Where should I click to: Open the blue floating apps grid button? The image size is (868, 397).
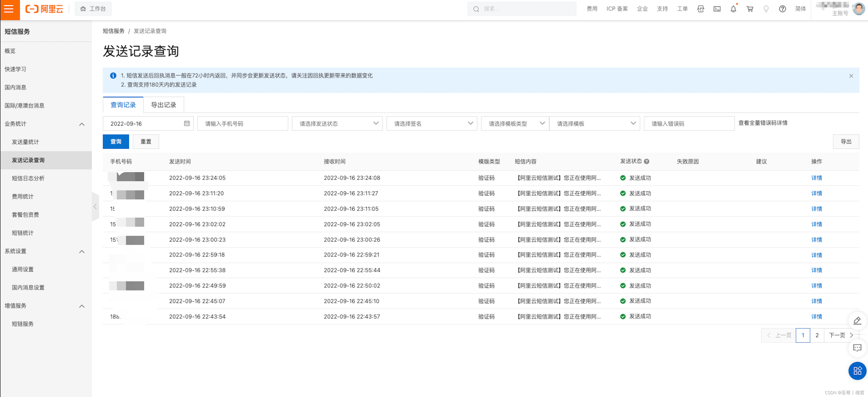(x=857, y=371)
